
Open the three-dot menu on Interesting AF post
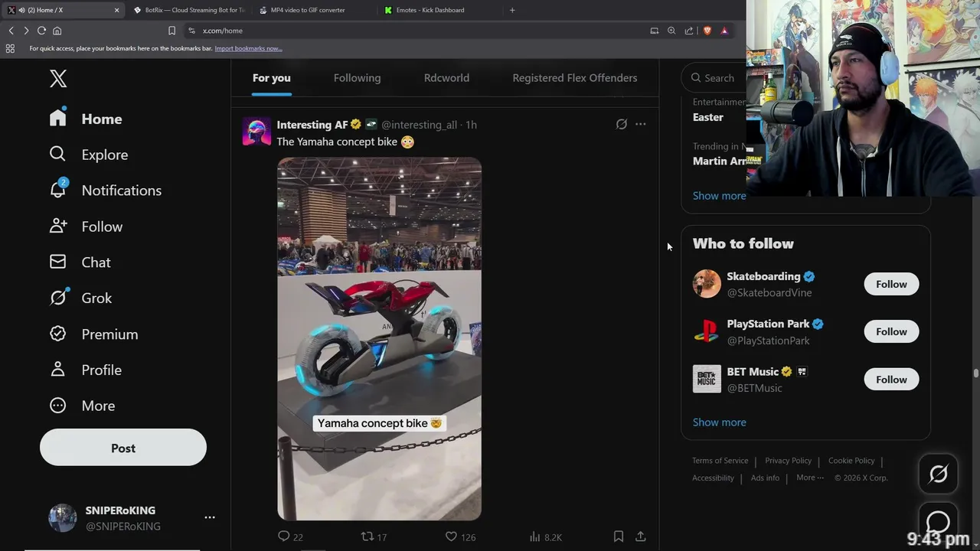[x=641, y=124]
